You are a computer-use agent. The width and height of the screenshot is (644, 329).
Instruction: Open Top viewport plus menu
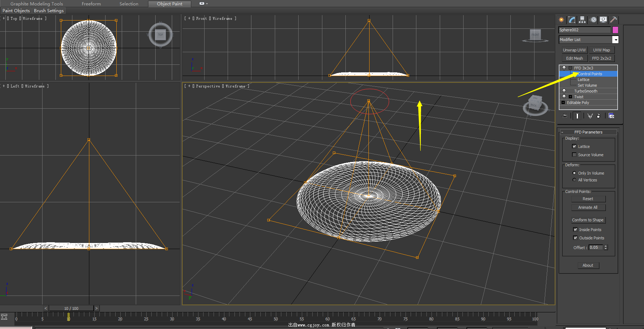4,18
